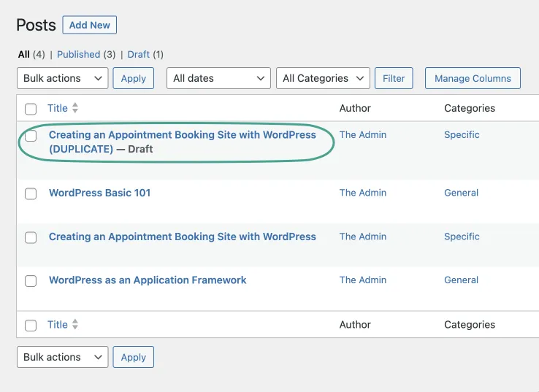Click the top Apply button

point(134,78)
